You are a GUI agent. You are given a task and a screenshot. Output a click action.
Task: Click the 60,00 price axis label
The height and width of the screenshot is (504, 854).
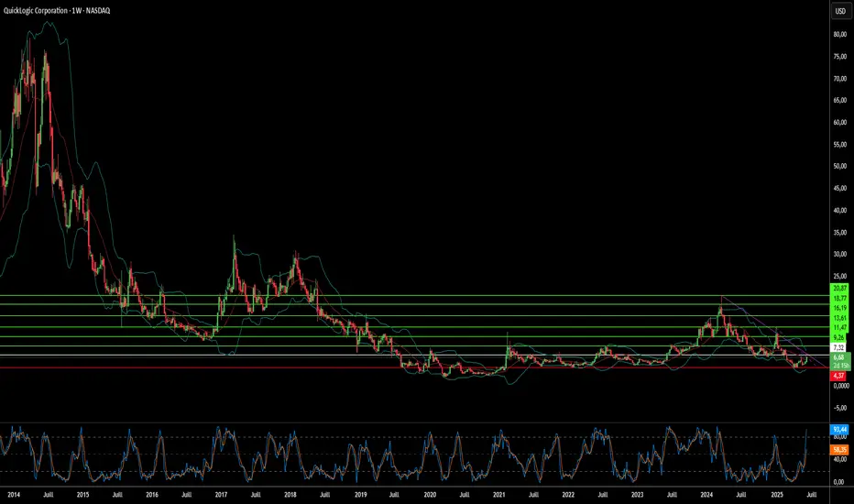pyautogui.click(x=840, y=123)
